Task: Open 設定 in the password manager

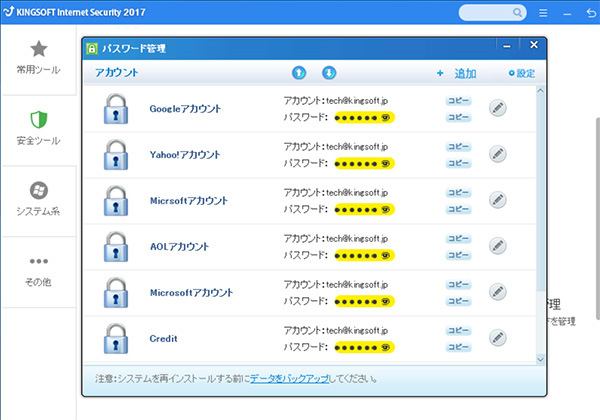Action: (x=522, y=73)
